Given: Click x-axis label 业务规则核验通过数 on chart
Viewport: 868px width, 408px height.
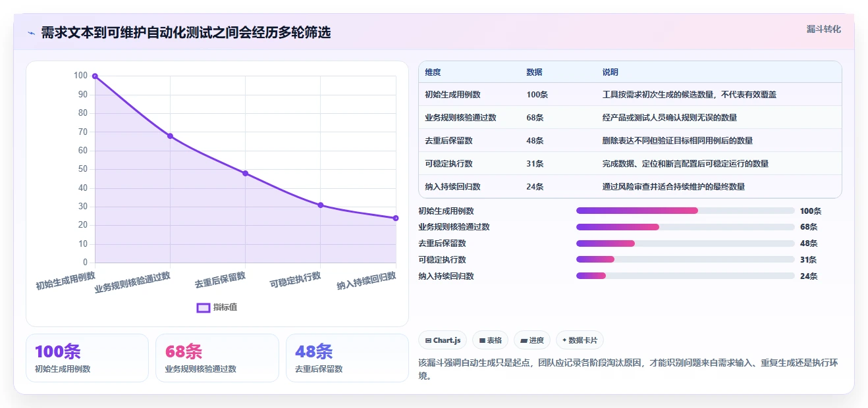Looking at the screenshot, I should pos(132,283).
